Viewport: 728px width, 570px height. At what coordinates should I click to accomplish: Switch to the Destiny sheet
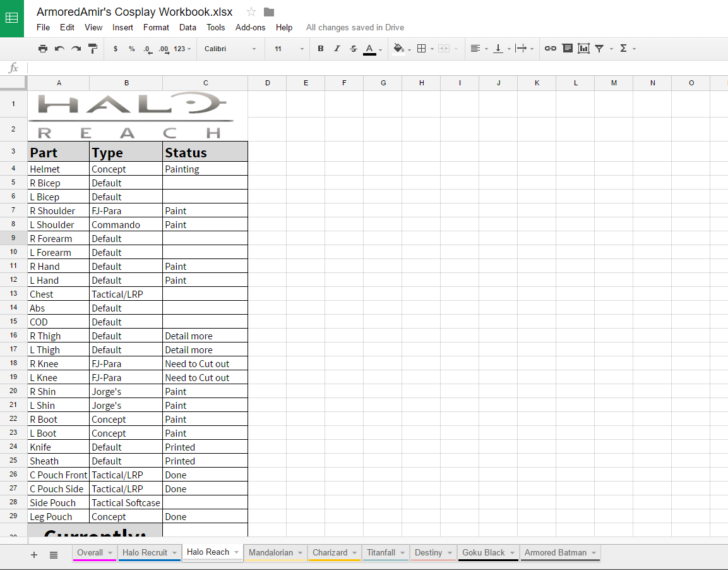point(428,552)
